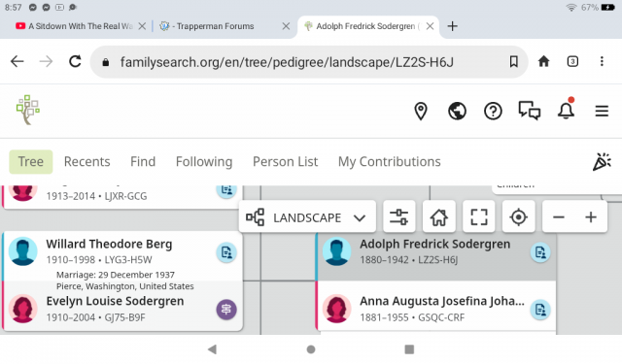This screenshot has height=364, width=622.
Task: Open the notifications bell
Action: click(566, 110)
